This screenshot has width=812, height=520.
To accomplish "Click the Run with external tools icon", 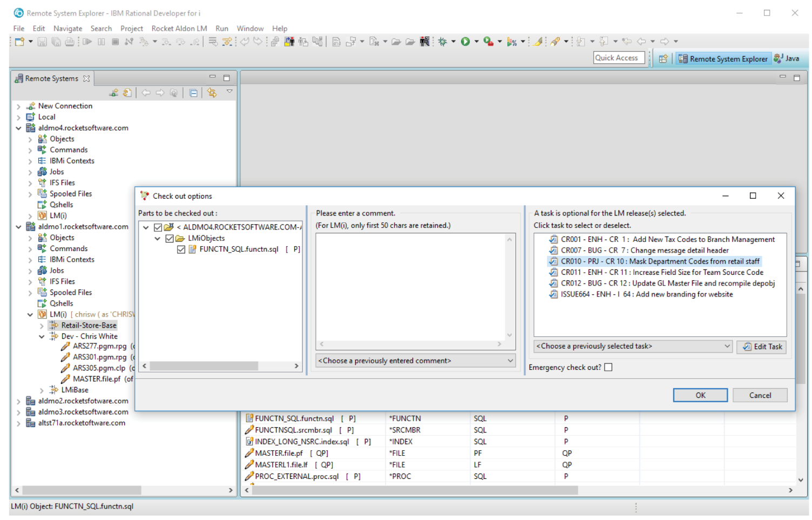I will pyautogui.click(x=488, y=42).
